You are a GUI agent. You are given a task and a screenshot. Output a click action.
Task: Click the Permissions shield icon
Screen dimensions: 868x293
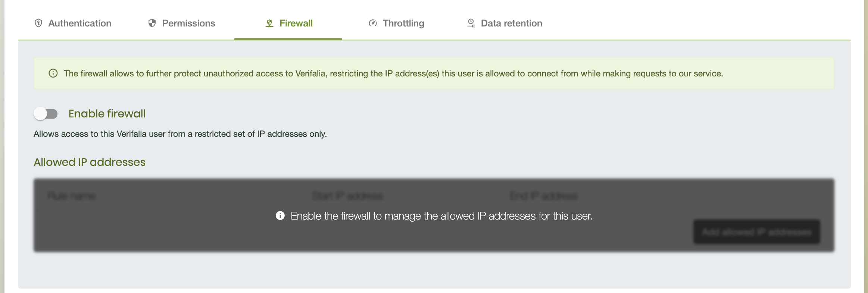click(153, 23)
